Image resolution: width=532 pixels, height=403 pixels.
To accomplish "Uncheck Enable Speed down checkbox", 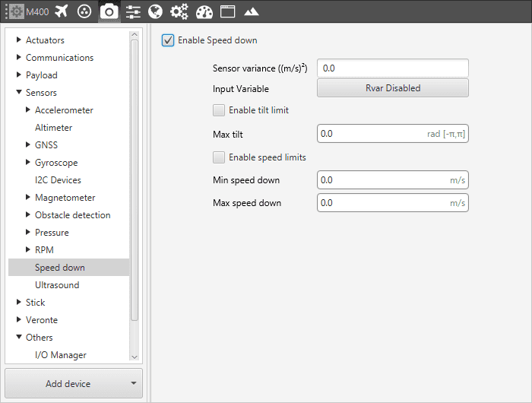I will [x=168, y=40].
